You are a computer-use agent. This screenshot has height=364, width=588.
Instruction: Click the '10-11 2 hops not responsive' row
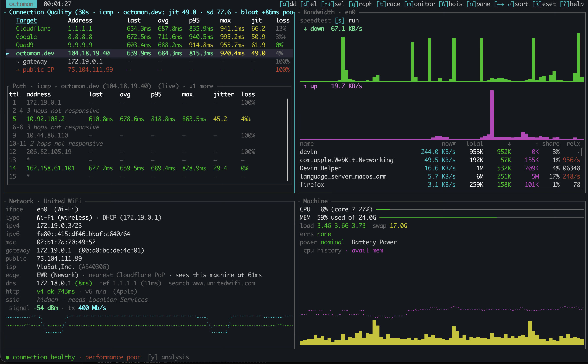click(56, 144)
